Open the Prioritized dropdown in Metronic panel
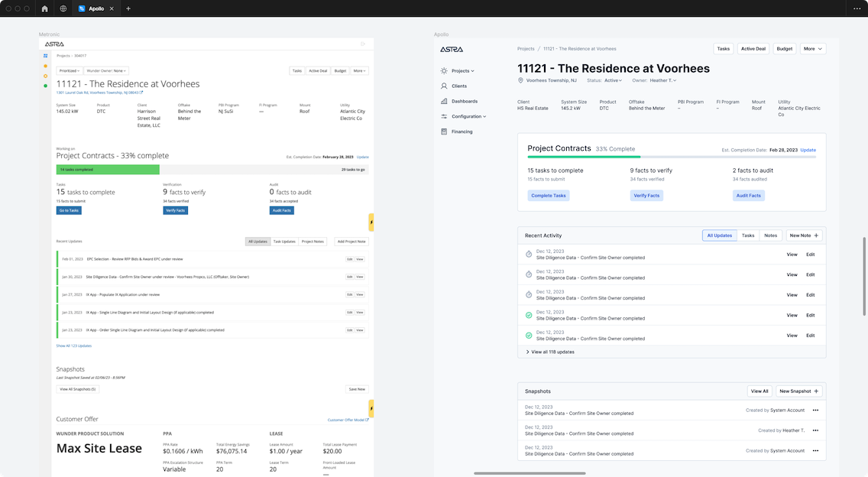This screenshot has width=868, height=477. click(69, 70)
